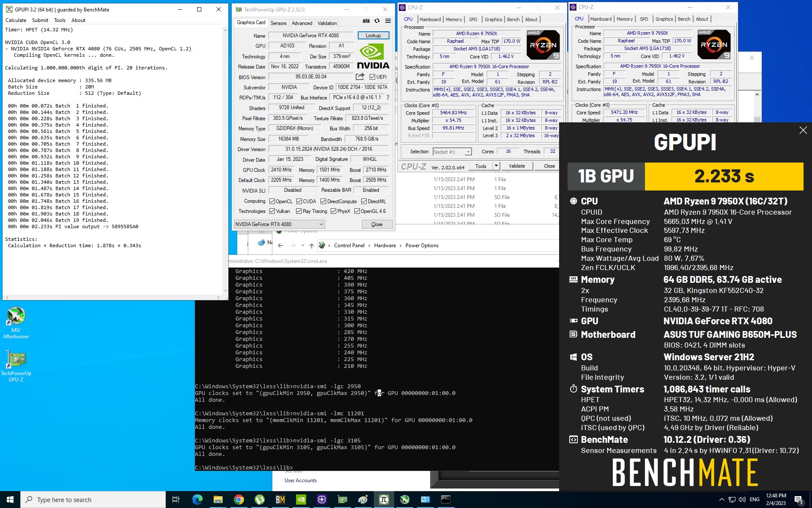
Task: Open Explorer recent locations chevron
Action: (x=303, y=246)
